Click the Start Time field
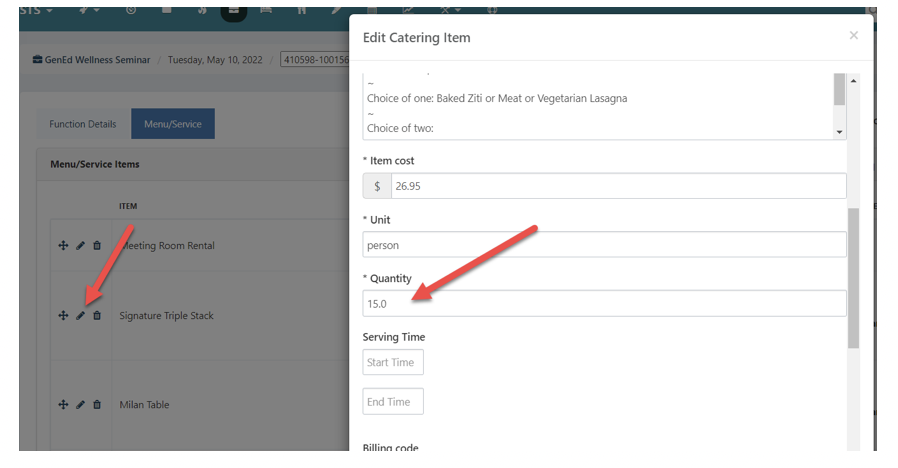Image resolution: width=898 pixels, height=468 pixels. pyautogui.click(x=393, y=362)
